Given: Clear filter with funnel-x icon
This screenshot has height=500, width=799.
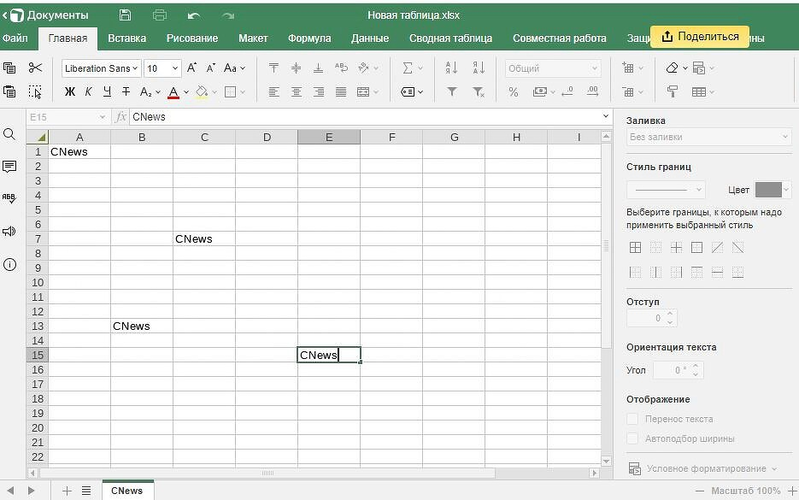Looking at the screenshot, I should tap(478, 92).
